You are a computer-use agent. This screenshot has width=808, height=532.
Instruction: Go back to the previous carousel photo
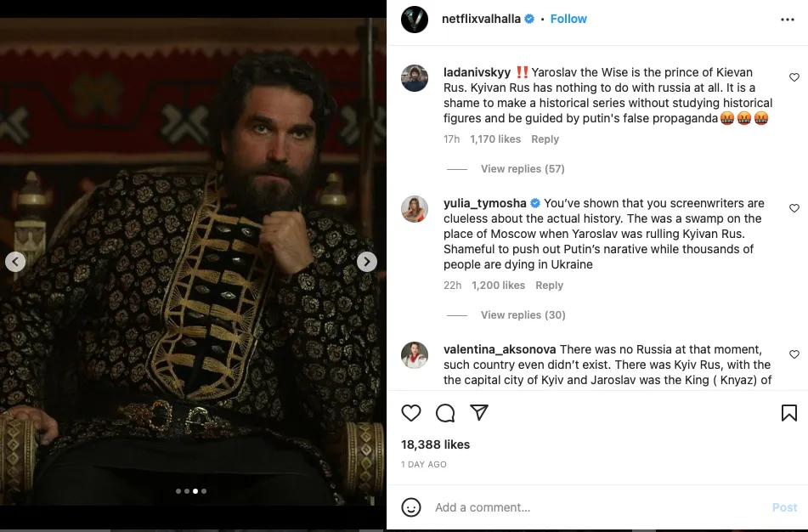(14, 262)
